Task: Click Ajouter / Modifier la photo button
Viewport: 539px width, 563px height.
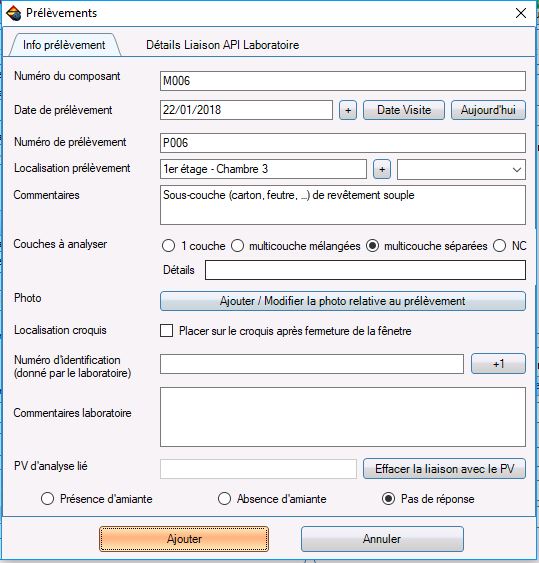Action: [x=343, y=301]
